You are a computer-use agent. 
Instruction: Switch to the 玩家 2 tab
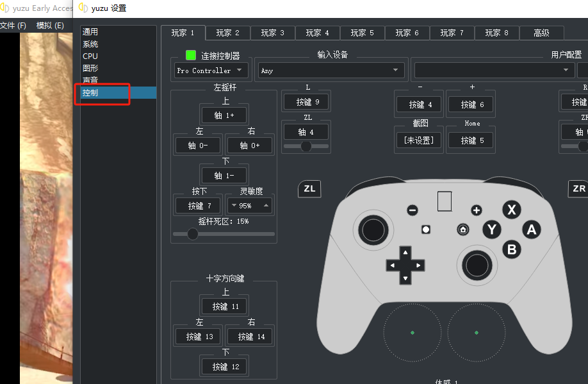pos(227,33)
